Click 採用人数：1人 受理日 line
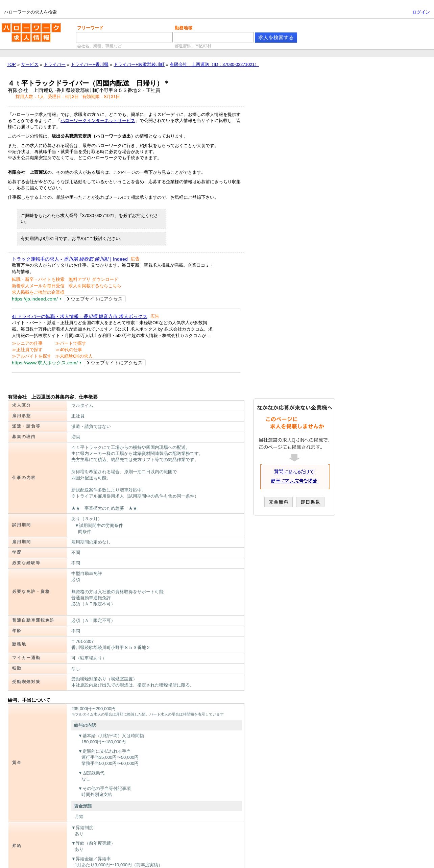The width and height of the screenshot is (434, 868). pos(68,97)
